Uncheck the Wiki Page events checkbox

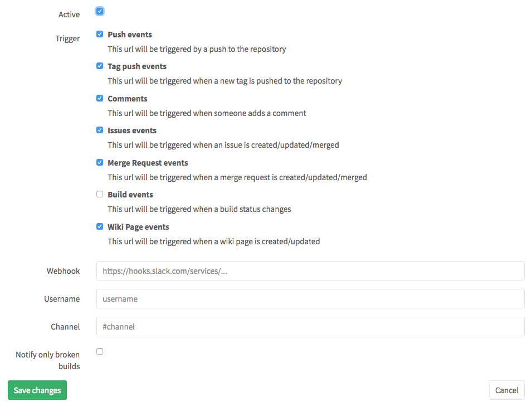pos(100,226)
